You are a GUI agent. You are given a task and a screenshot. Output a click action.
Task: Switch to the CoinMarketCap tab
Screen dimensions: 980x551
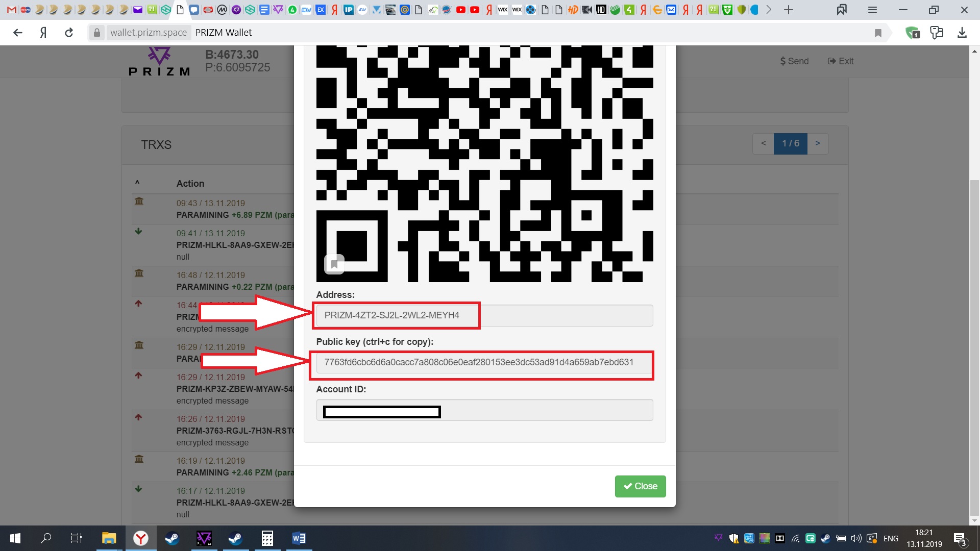pos(222,10)
